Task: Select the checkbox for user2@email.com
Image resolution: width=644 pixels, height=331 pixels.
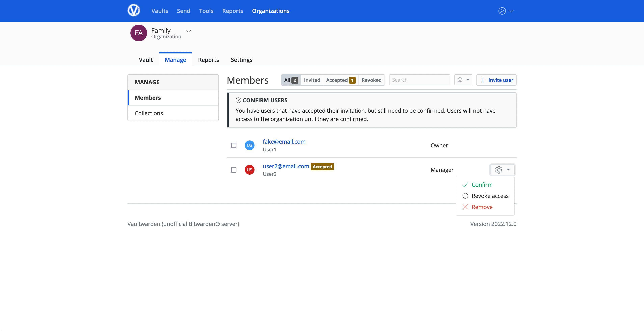Action: 233,170
